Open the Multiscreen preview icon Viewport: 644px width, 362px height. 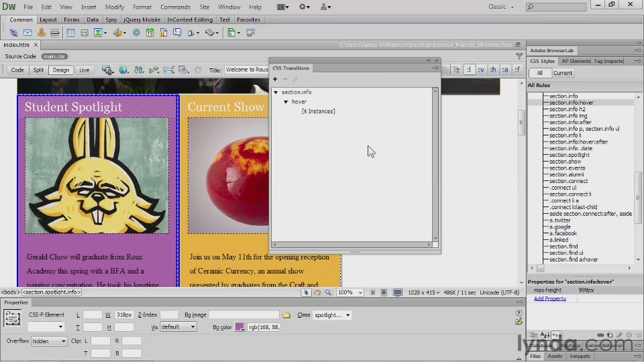coord(108,70)
